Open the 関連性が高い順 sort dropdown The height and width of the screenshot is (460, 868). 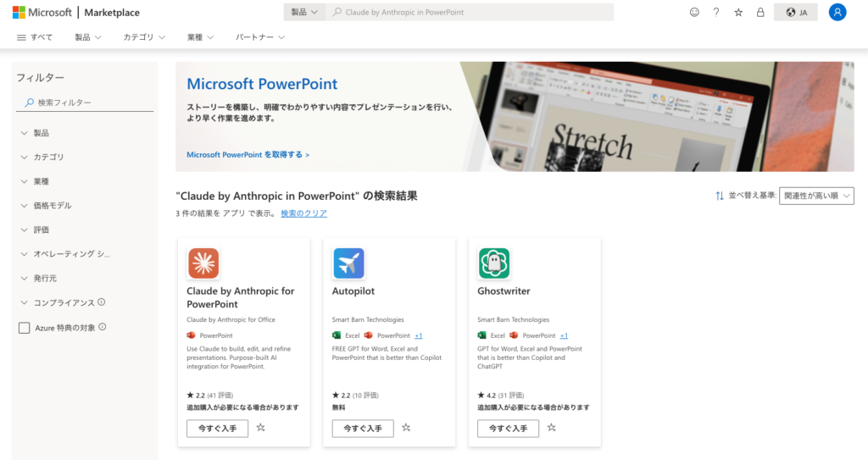816,196
